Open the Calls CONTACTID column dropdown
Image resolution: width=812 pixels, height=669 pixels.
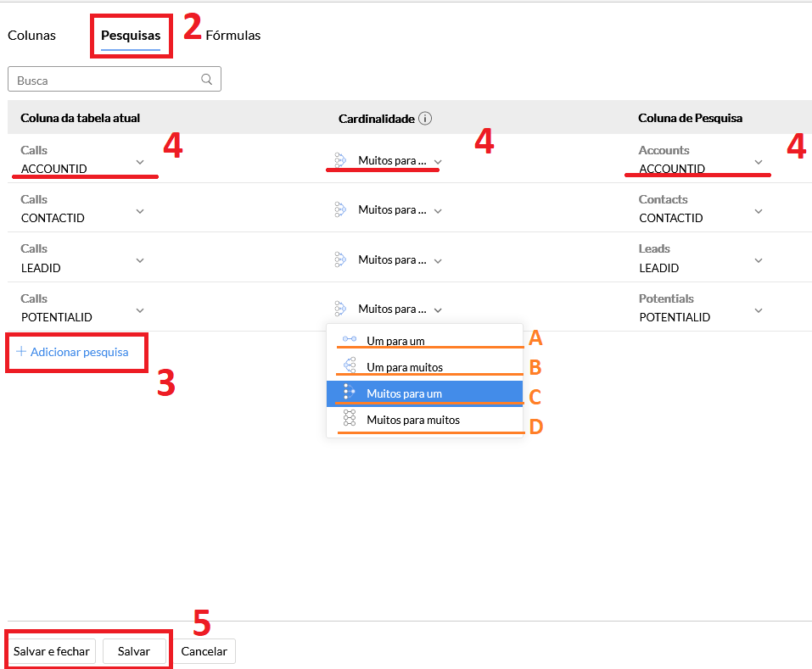[x=140, y=211]
